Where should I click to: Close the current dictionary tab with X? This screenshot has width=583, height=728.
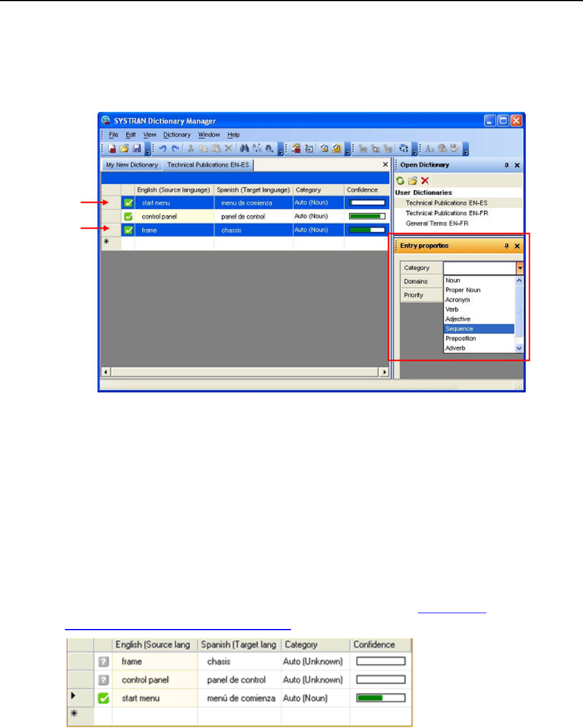(385, 165)
